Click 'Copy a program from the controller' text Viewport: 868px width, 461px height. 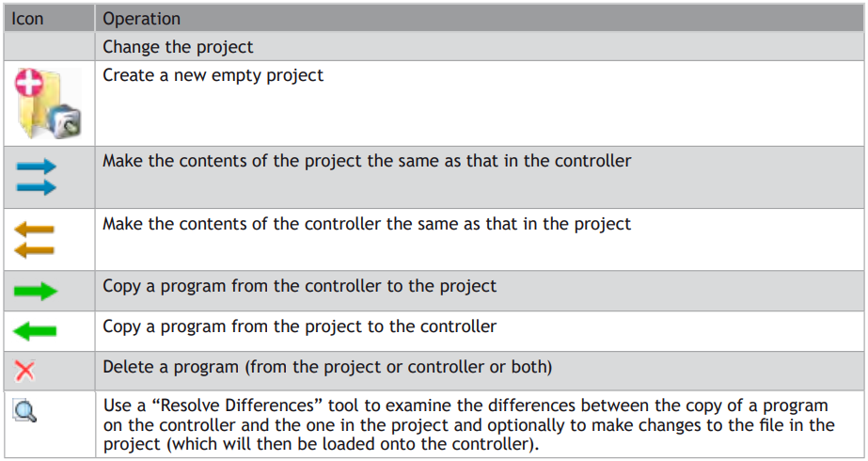[x=299, y=286]
